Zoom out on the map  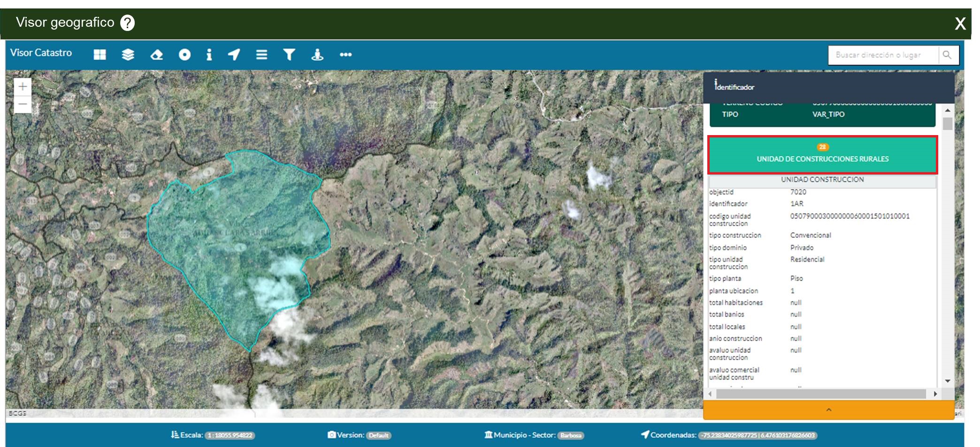point(23,104)
